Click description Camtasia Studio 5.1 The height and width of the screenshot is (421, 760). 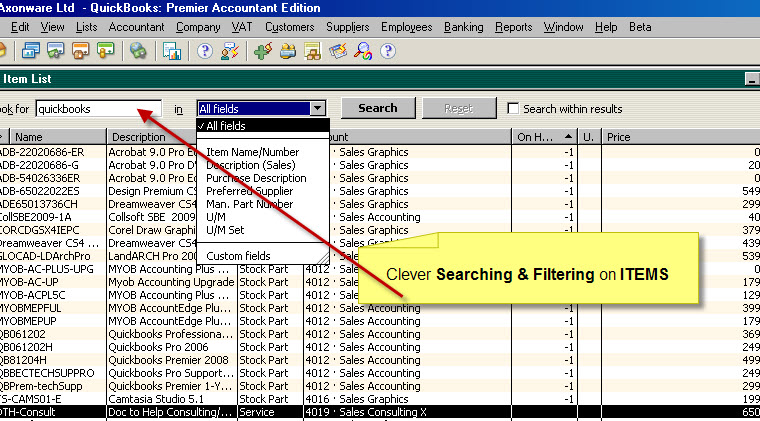coord(156,399)
